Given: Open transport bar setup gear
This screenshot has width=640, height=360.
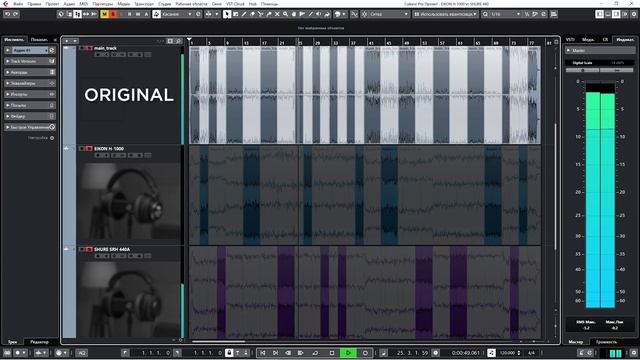Looking at the screenshot, I should pyautogui.click(x=633, y=353).
